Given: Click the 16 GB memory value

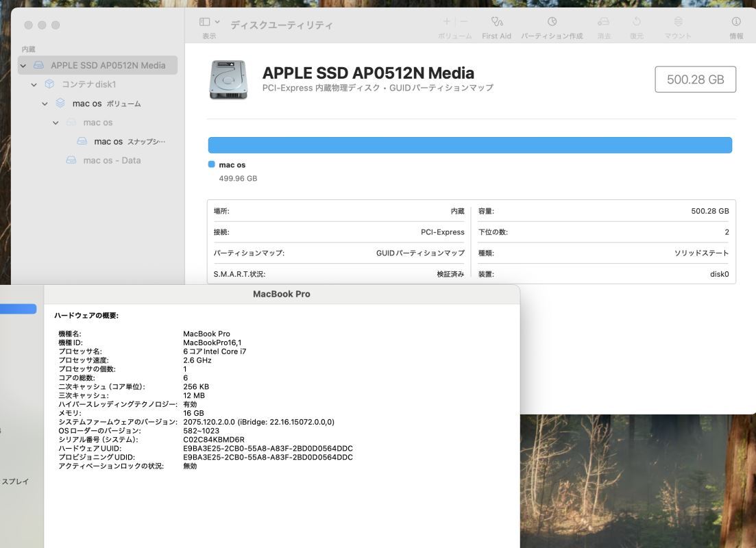Looking at the screenshot, I should click(x=193, y=413).
